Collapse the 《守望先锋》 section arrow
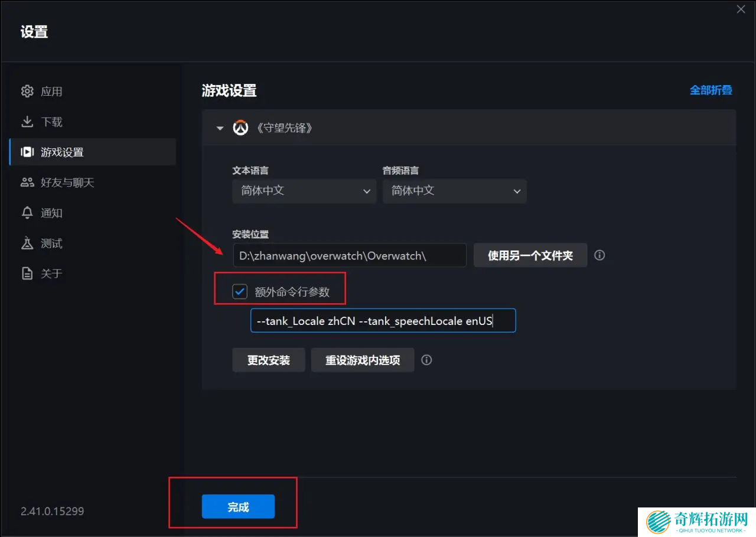The height and width of the screenshot is (537, 756). (x=220, y=128)
